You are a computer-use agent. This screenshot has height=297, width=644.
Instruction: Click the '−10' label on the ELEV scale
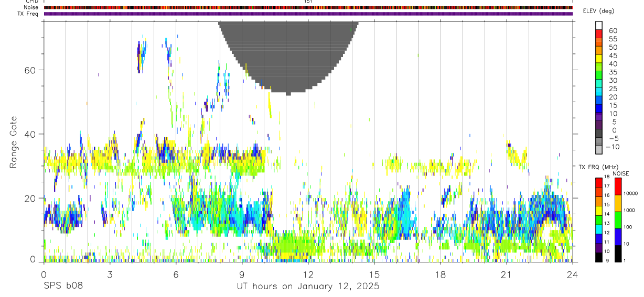click(614, 147)
